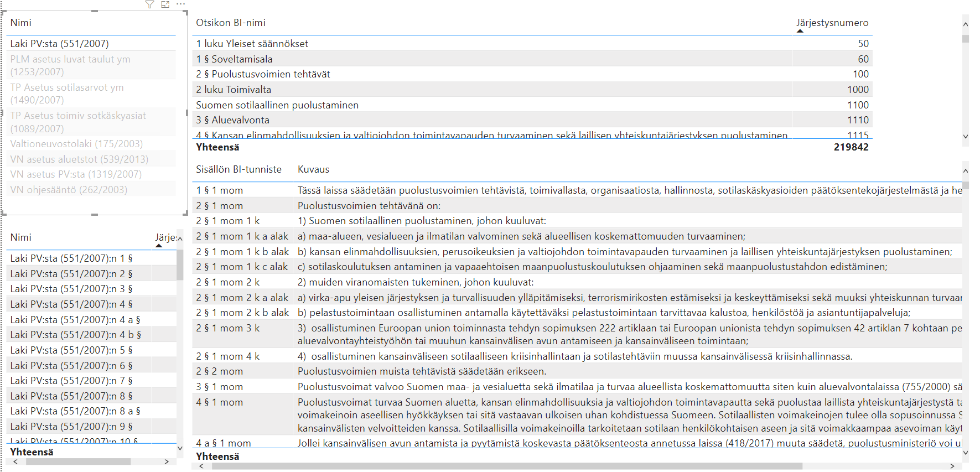Click row '1 luku Yleiset säännökset'

(x=532, y=44)
